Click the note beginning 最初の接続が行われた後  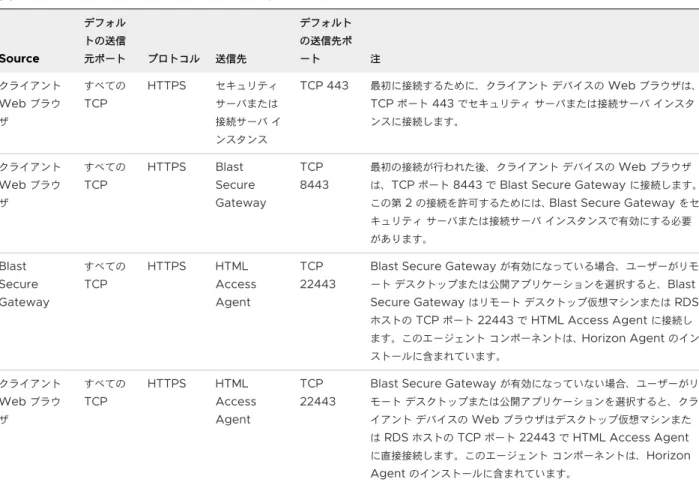pyautogui.click(x=535, y=203)
